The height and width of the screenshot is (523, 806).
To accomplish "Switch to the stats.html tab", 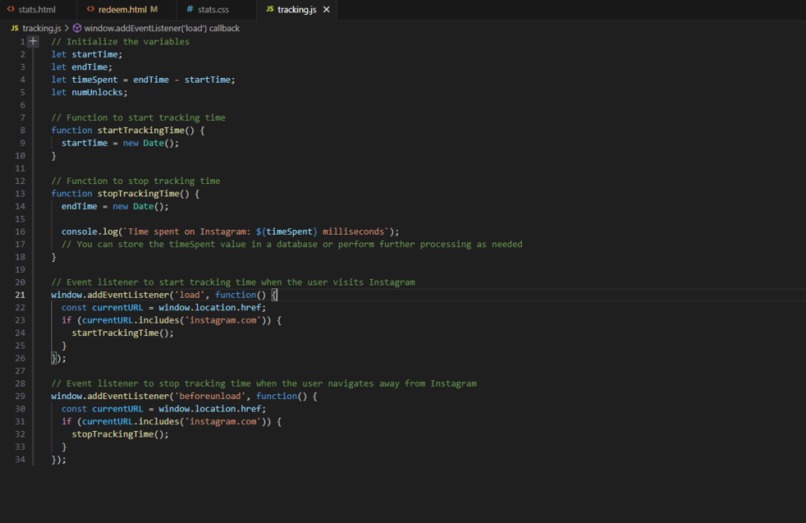I will tap(38, 9).
